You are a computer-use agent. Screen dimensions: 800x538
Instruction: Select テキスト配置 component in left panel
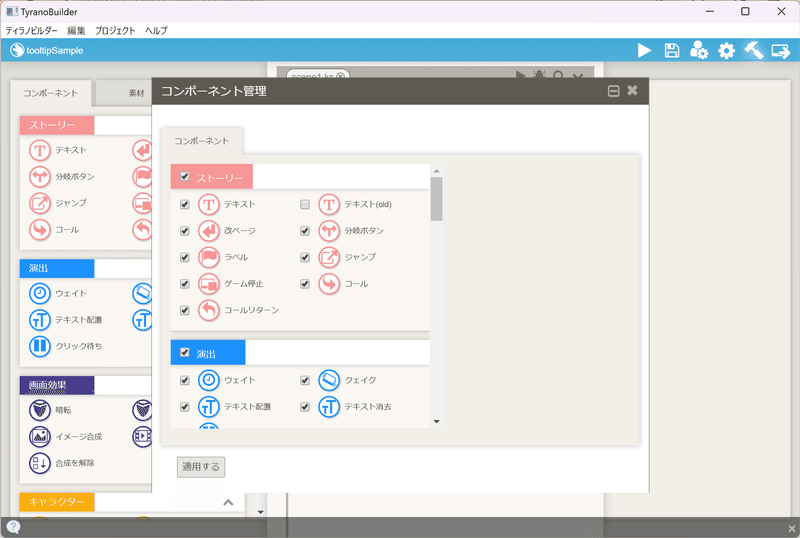(x=66, y=320)
